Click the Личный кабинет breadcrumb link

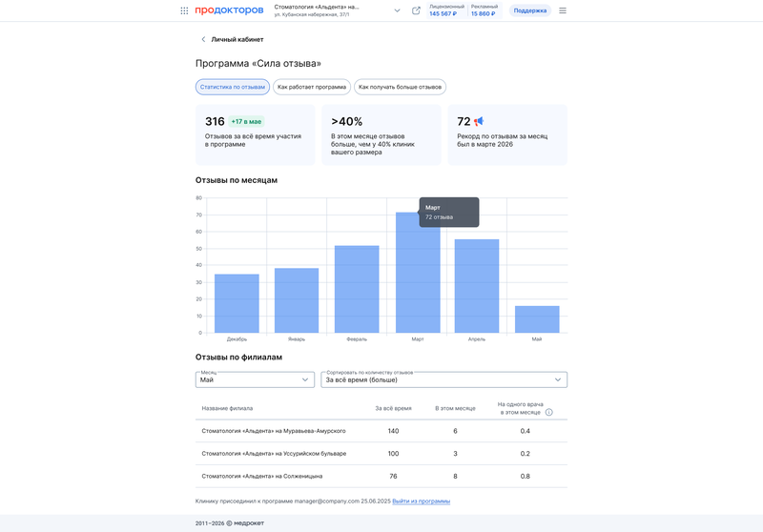coord(237,39)
